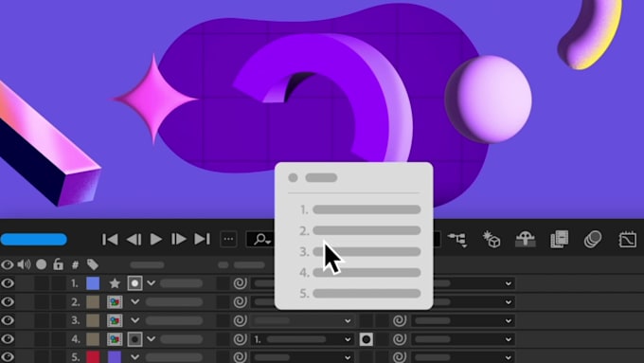Open the three-dots options button
Viewport: 644px width, 363px height.
[x=229, y=239]
